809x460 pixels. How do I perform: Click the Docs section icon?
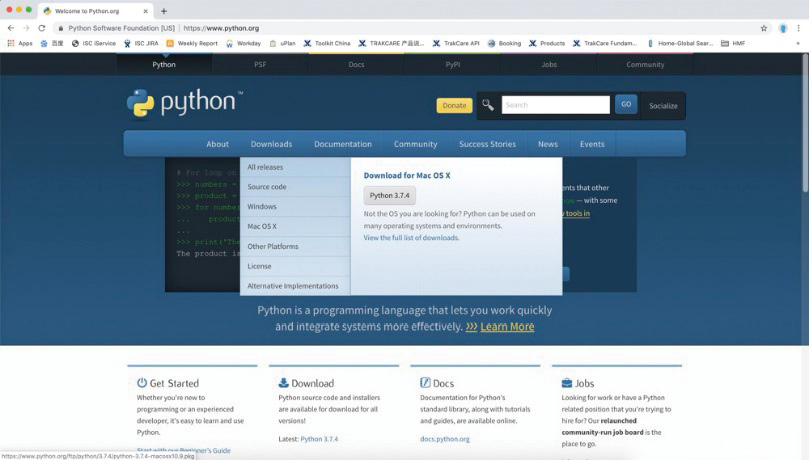click(x=425, y=383)
